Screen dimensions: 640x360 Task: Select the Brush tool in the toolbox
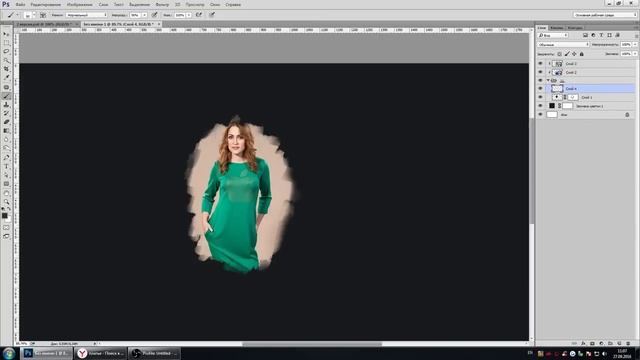(6, 96)
